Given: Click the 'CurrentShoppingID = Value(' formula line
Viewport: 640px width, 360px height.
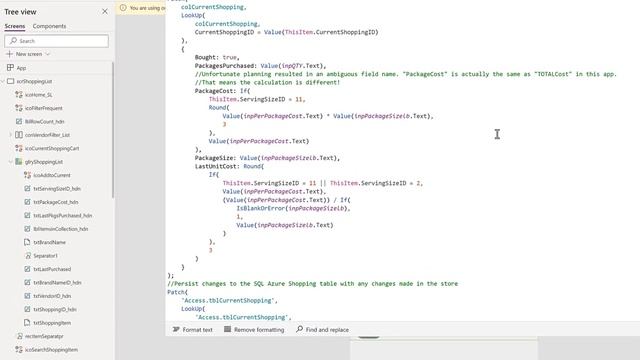Looking at the screenshot, I should pyautogui.click(x=287, y=32).
